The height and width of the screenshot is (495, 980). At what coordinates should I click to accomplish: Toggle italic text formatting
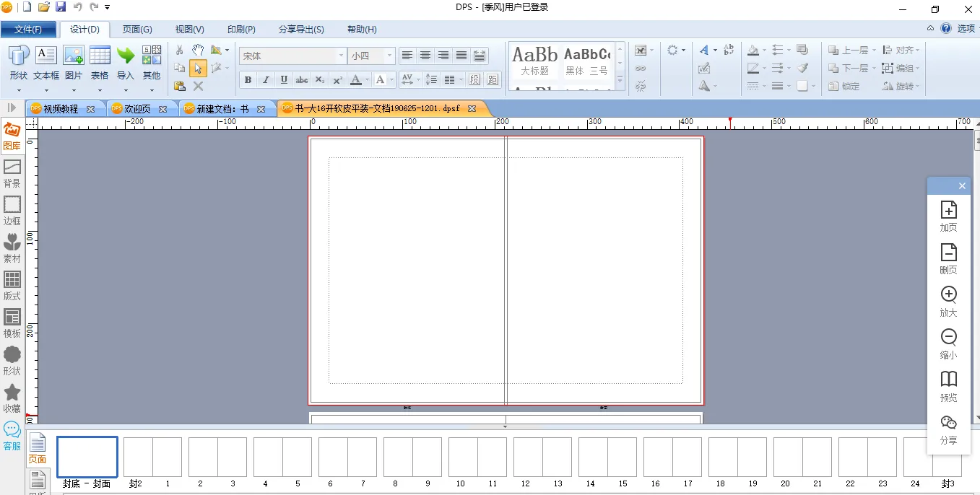[266, 79]
